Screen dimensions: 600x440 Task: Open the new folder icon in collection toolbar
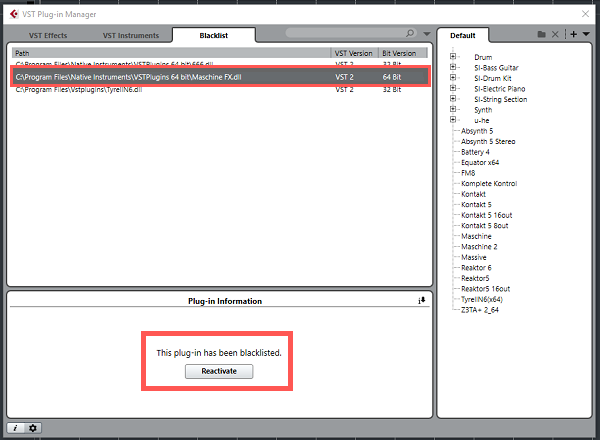(x=542, y=34)
